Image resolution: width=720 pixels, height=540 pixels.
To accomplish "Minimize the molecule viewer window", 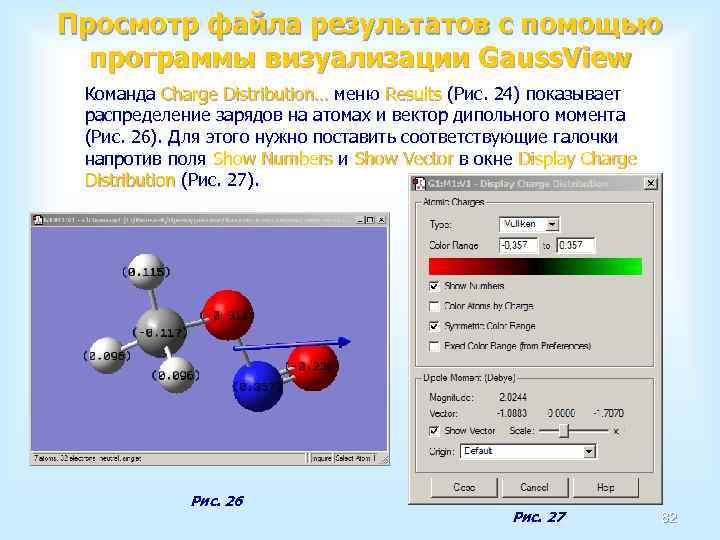I will tap(361, 220).
